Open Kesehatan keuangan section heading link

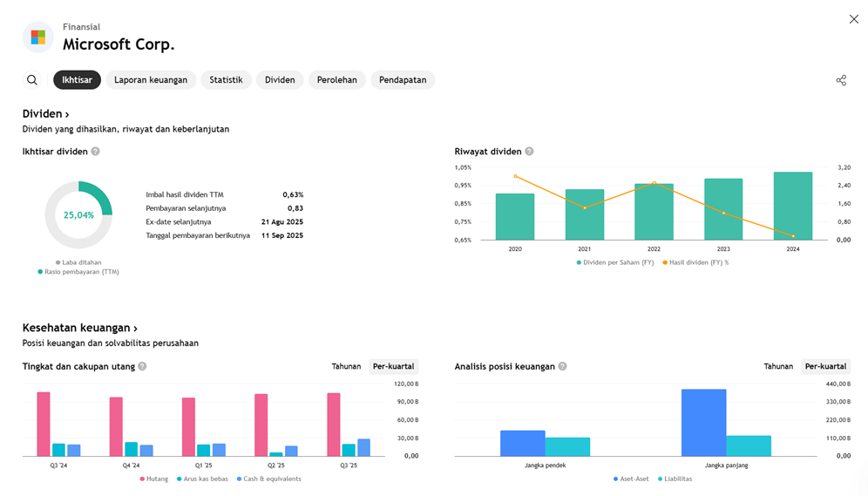click(x=79, y=328)
